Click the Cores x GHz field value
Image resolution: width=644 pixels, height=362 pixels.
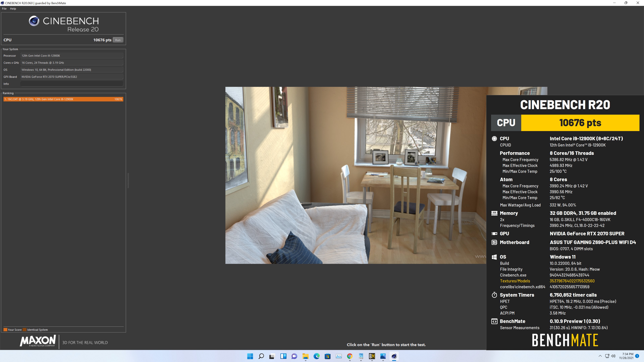(x=72, y=63)
